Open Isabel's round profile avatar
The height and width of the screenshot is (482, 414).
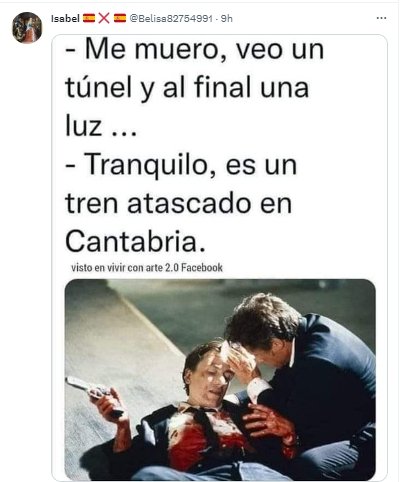point(27,27)
